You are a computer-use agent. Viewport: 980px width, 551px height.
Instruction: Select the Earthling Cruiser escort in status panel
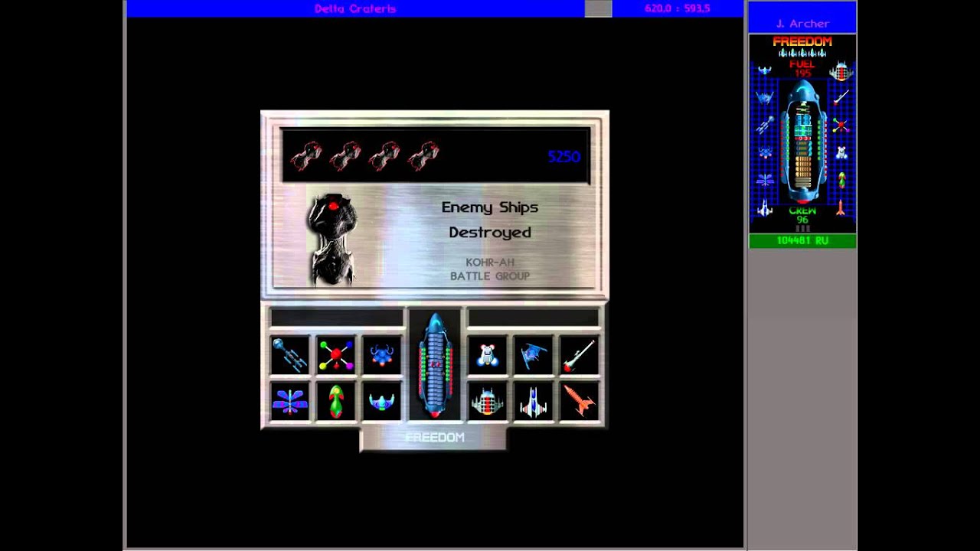(x=765, y=125)
